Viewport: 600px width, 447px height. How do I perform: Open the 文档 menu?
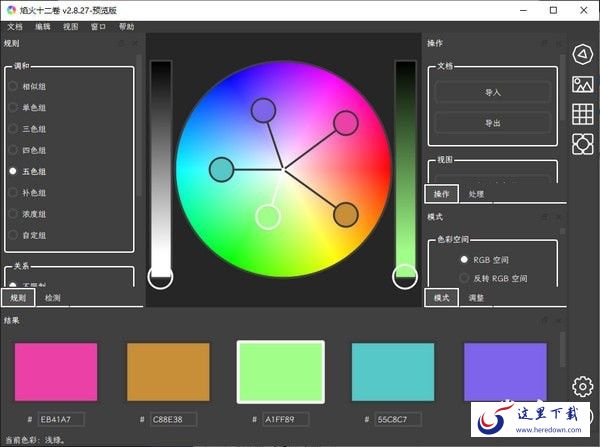(14, 27)
